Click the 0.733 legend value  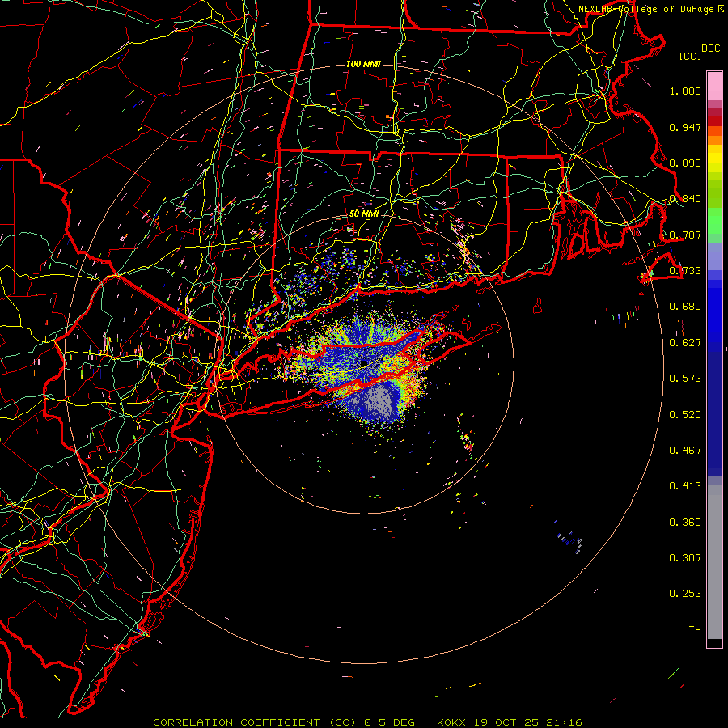point(685,271)
